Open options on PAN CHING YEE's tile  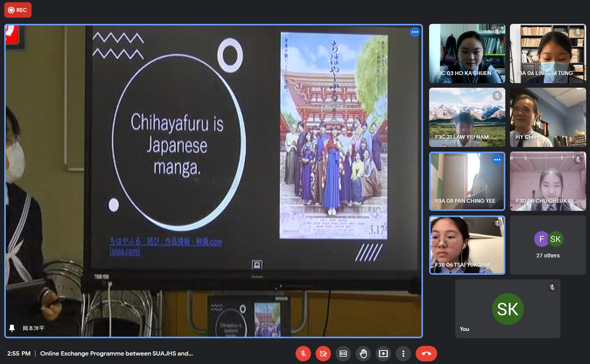tap(497, 160)
